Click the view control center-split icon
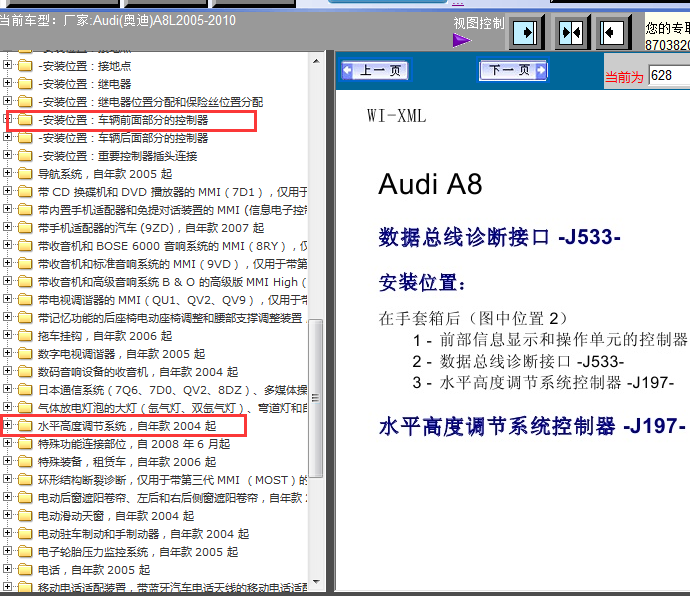Image resolution: width=690 pixels, height=596 pixels. point(570,32)
